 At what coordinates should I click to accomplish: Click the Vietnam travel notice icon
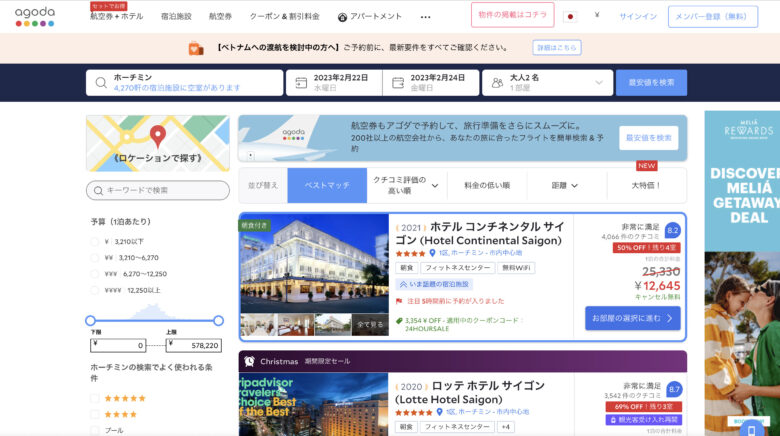tap(196, 48)
